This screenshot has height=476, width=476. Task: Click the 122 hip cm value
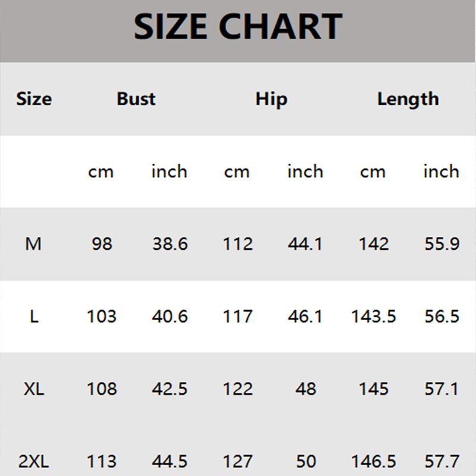(x=237, y=389)
